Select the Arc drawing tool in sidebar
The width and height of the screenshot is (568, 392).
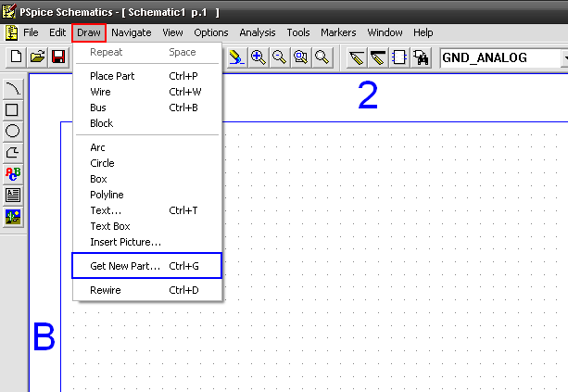coord(13,89)
